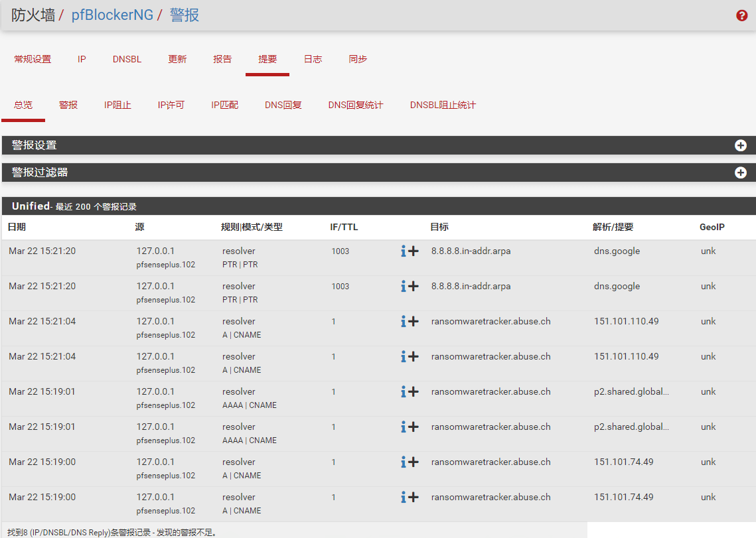Open the DNSBL阻止统计 sub-tab

[x=443, y=105]
